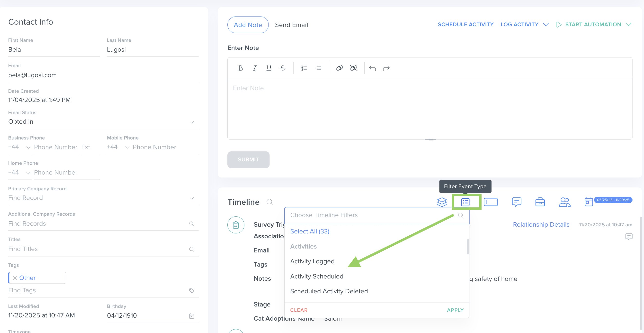This screenshot has width=644, height=333.
Task: Click the Bold formatting icon
Action: pyautogui.click(x=240, y=68)
